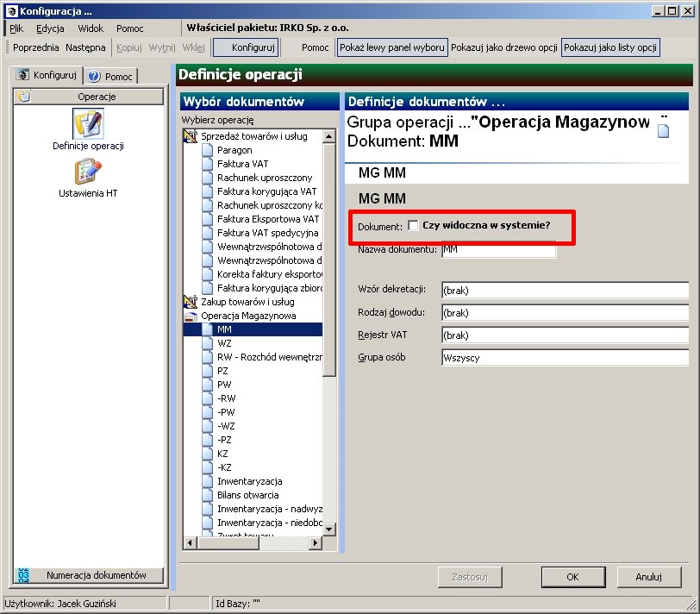Toggle 'Pokaż lewy panel wyboru' button
The width and height of the screenshot is (700, 614).
click(392, 47)
